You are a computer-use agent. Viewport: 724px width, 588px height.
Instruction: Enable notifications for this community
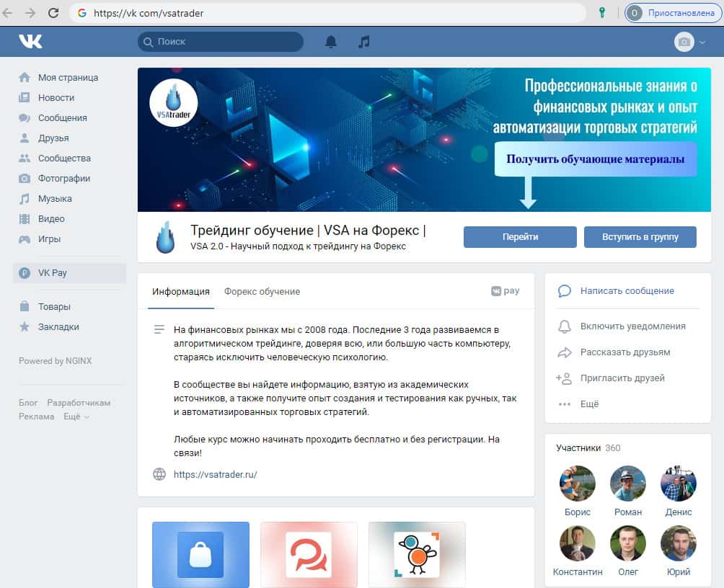pos(632,326)
